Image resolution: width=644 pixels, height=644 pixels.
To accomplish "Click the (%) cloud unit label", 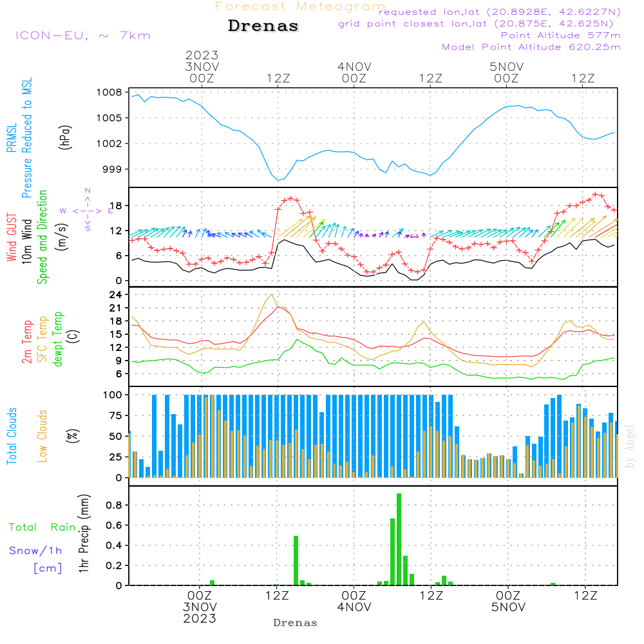I will click(x=72, y=436).
